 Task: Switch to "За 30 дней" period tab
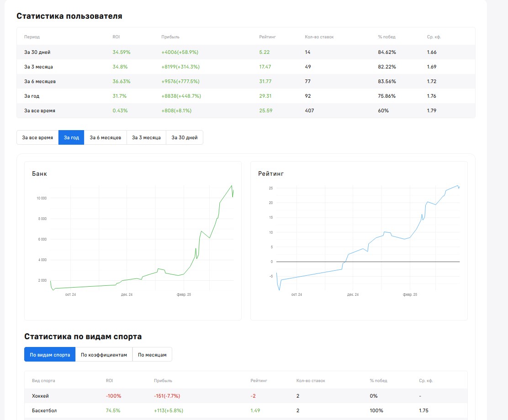(x=185, y=137)
